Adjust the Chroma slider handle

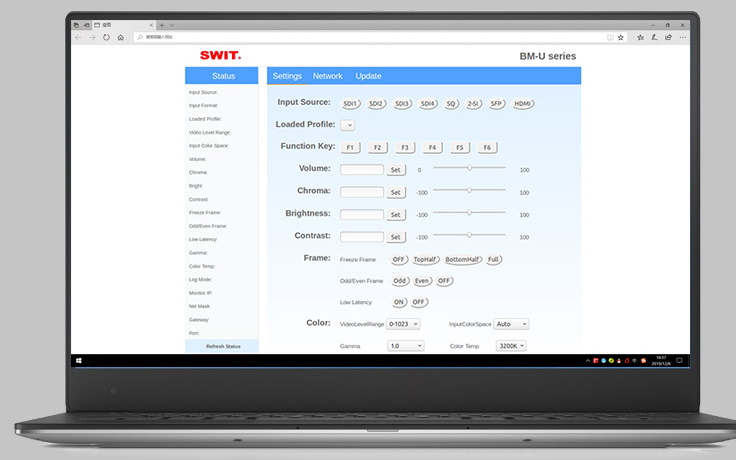click(469, 190)
